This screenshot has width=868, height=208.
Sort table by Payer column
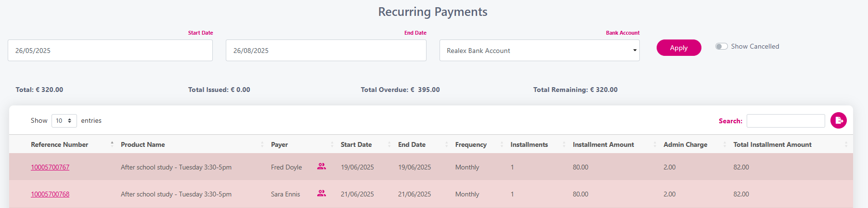point(279,144)
